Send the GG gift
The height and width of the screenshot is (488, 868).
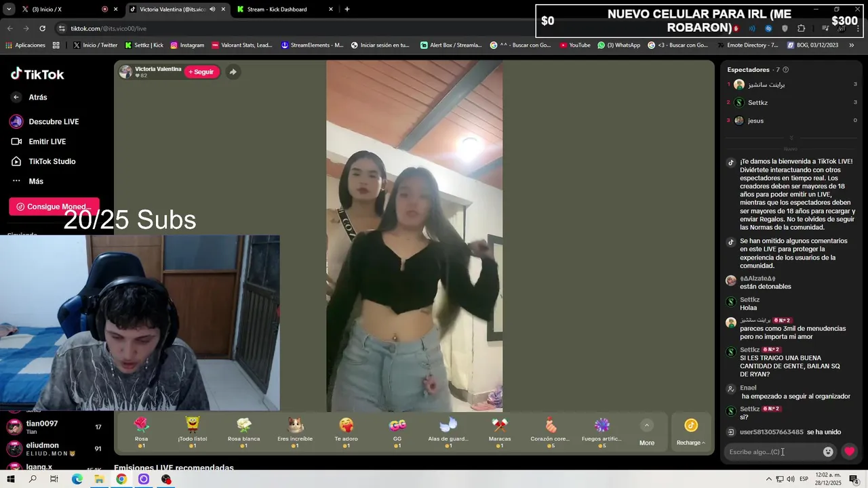click(x=397, y=432)
